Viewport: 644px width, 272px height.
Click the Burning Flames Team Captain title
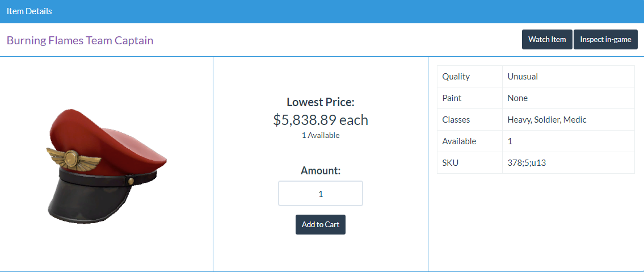click(x=80, y=40)
